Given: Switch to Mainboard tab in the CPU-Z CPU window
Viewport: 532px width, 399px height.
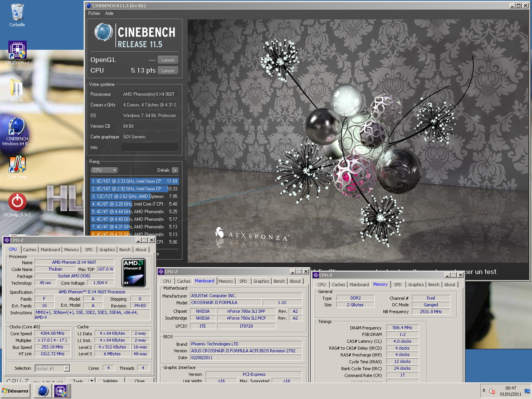Looking at the screenshot, I should click(x=50, y=250).
